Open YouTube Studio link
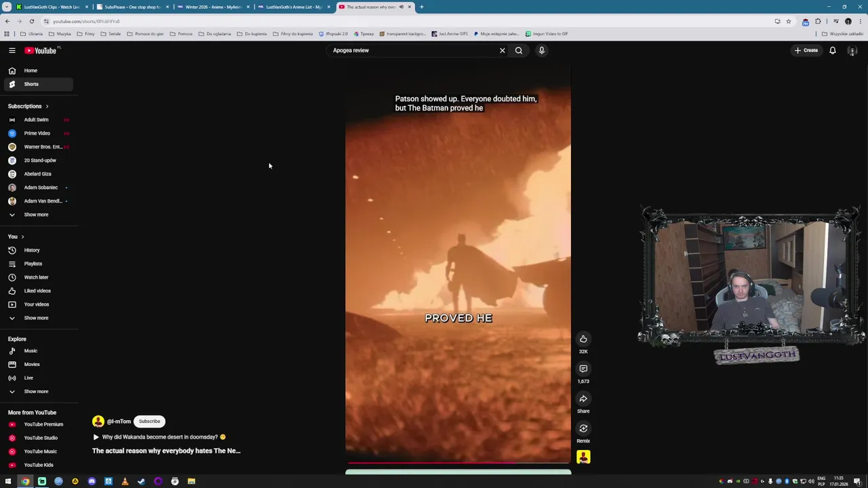The image size is (868, 488). [x=37, y=438]
